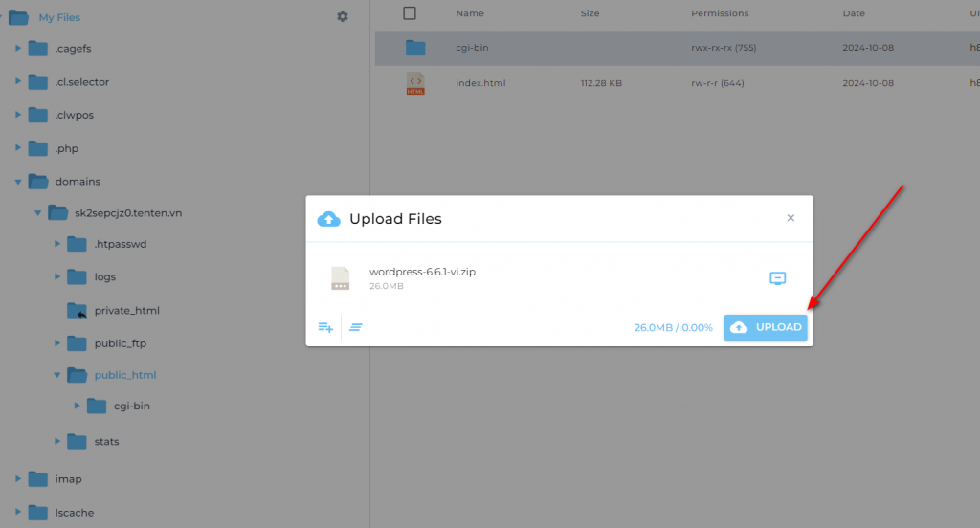Screen dimensions: 980x528
Task: Select imap folder in tree
Action: [68, 479]
